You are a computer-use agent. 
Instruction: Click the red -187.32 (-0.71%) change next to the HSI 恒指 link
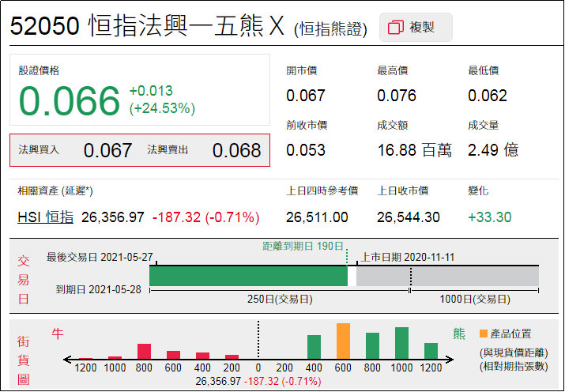point(205,217)
